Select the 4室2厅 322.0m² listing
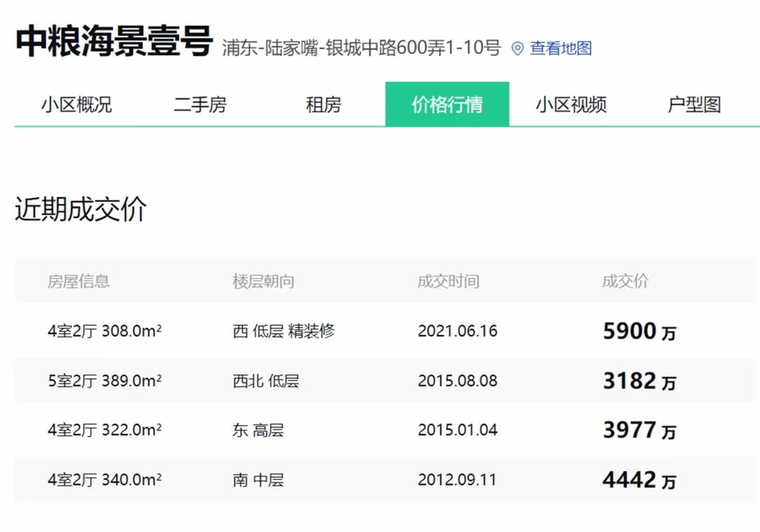The image size is (760, 532). (x=105, y=430)
